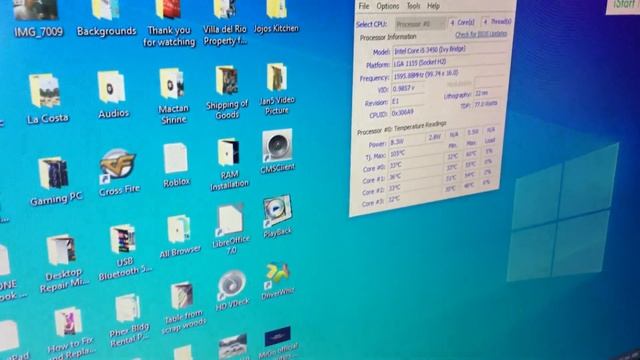The width and height of the screenshot is (640, 360).
Task: Open the Mactan Shrine folder
Action: pos(173,96)
